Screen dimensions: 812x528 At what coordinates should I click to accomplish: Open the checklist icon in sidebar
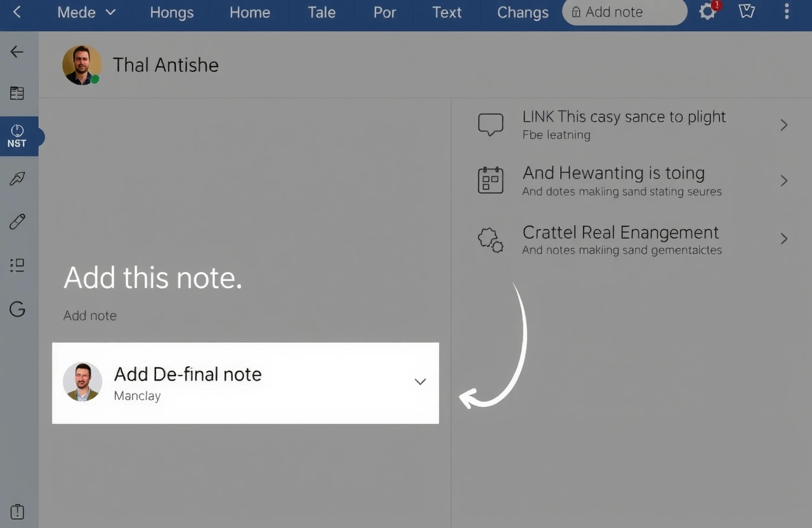click(x=17, y=265)
